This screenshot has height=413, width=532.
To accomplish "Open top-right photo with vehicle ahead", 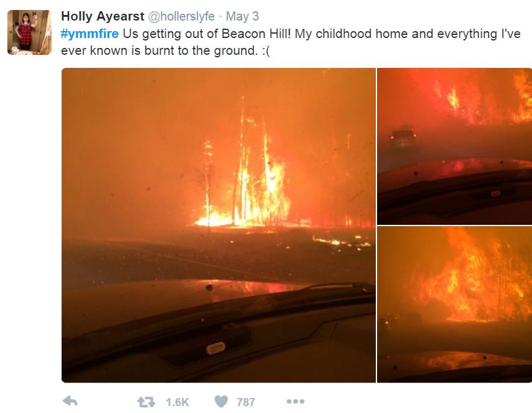I will [455, 146].
